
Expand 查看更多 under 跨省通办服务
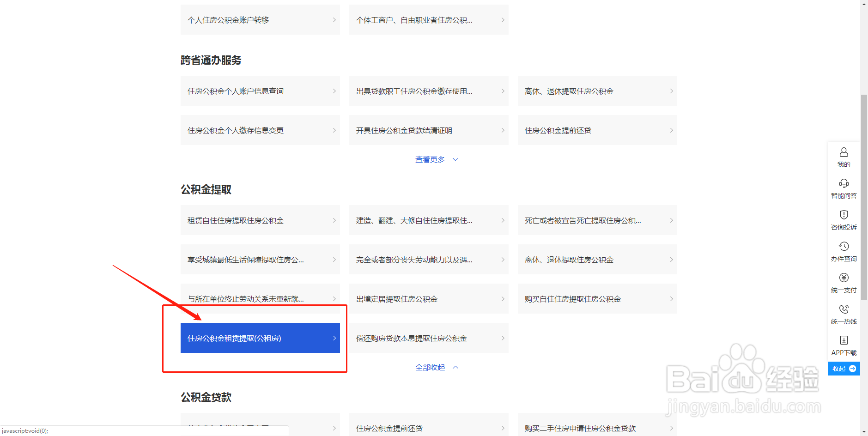437,159
